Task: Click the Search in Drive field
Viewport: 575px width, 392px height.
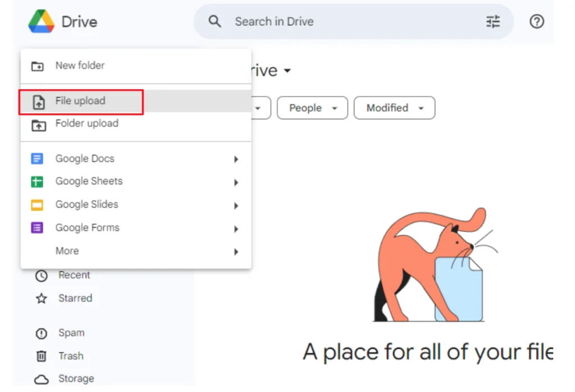Action: pyautogui.click(x=354, y=22)
